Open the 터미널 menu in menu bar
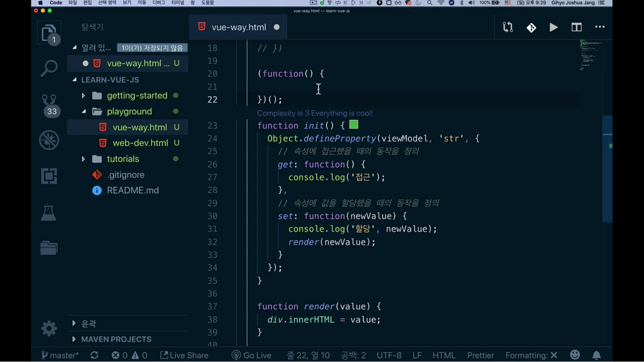Image resolution: width=644 pixels, height=362 pixels. pyautogui.click(x=178, y=3)
